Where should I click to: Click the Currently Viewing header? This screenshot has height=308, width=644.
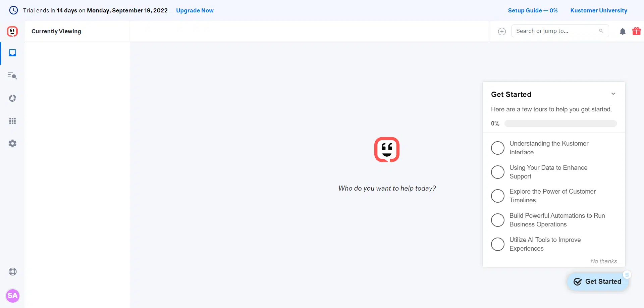tap(56, 31)
